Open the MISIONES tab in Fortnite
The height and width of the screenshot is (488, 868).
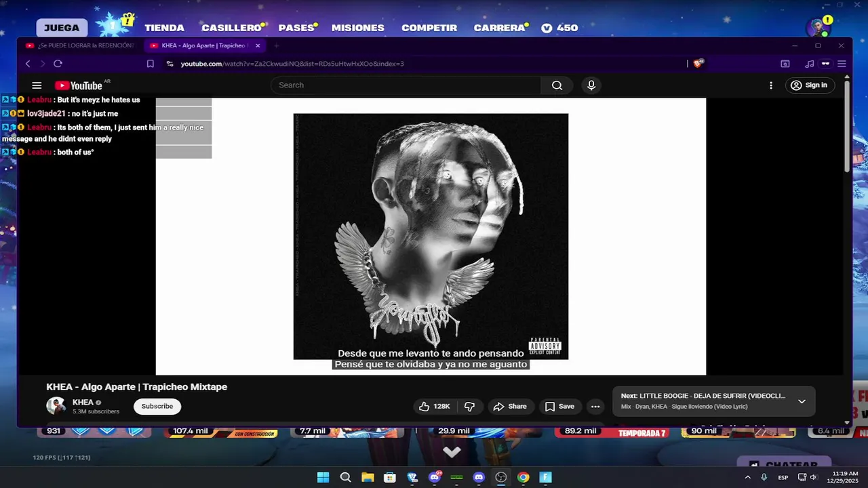point(358,28)
